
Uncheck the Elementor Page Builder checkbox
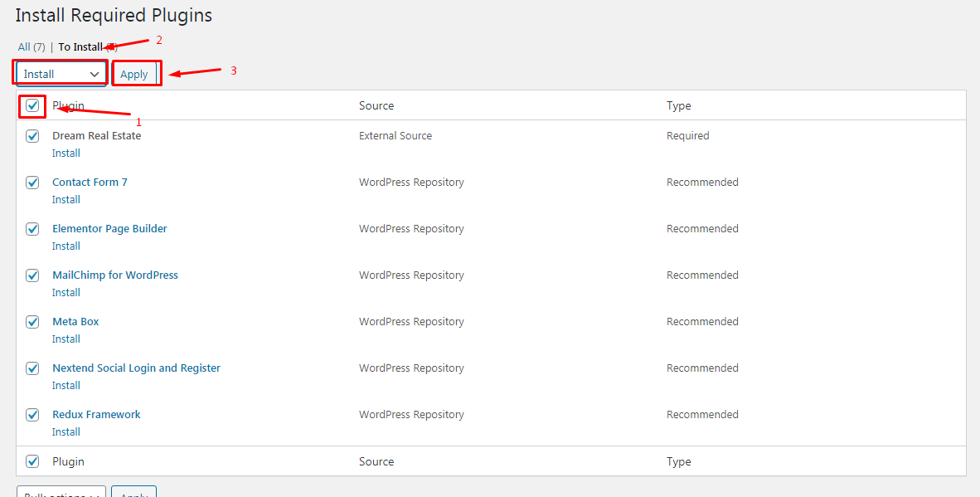32,229
